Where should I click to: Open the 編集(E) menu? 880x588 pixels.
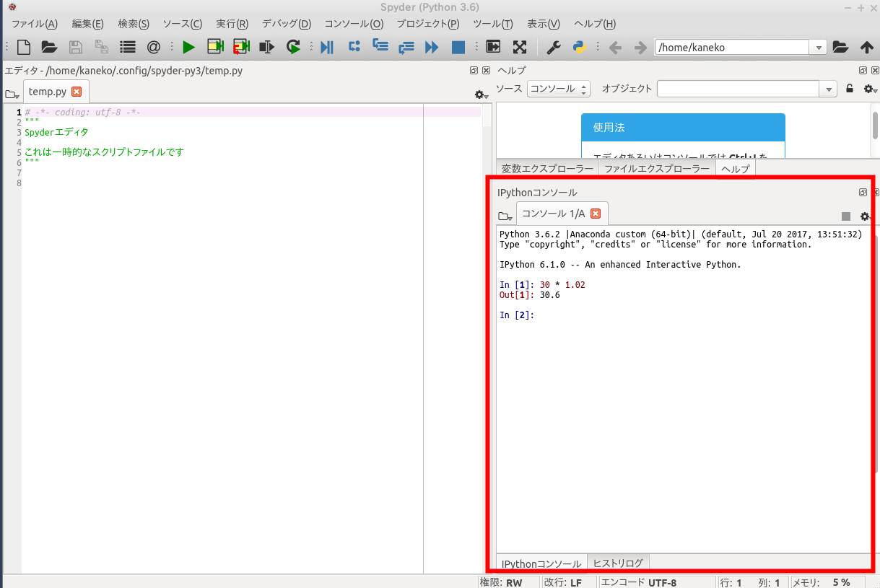point(88,23)
